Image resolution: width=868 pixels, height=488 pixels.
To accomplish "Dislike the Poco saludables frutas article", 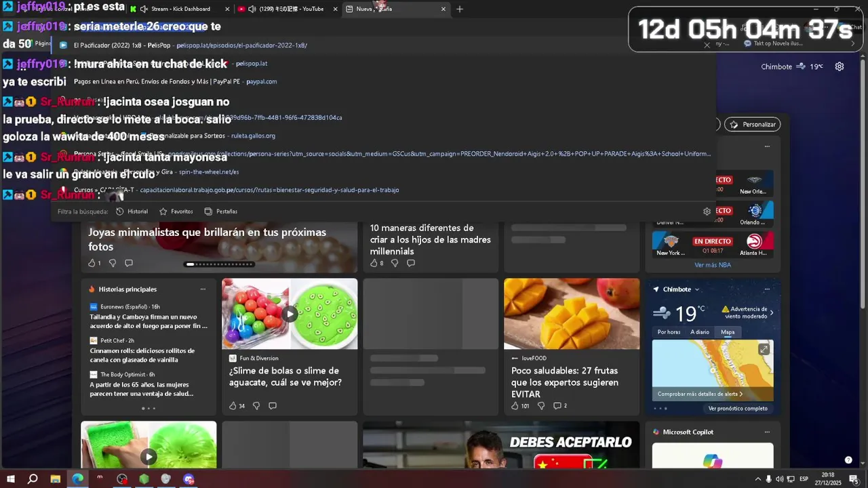I will point(541,406).
